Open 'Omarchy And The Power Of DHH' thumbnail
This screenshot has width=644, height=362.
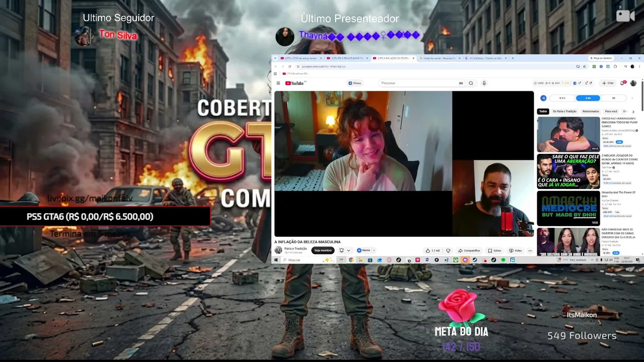point(568,208)
